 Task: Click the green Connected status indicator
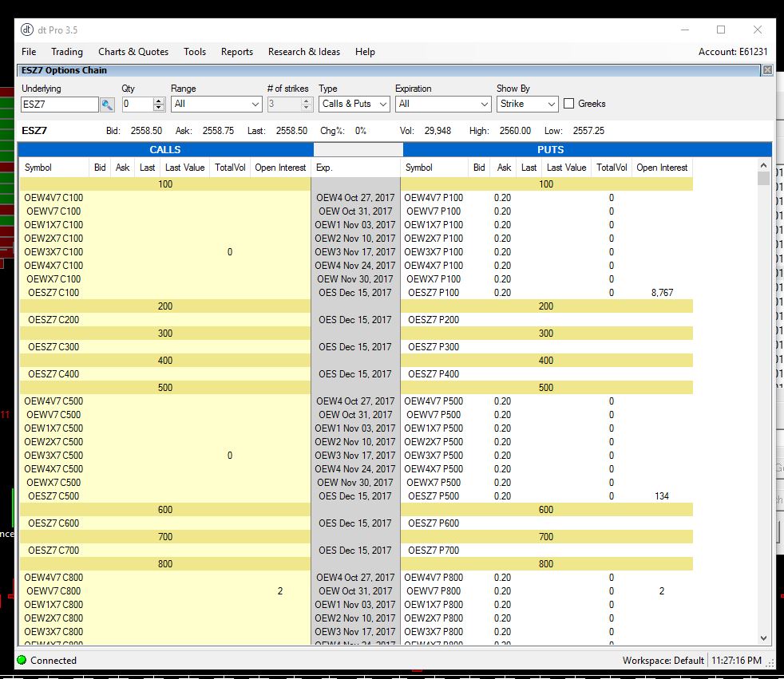[x=22, y=661]
